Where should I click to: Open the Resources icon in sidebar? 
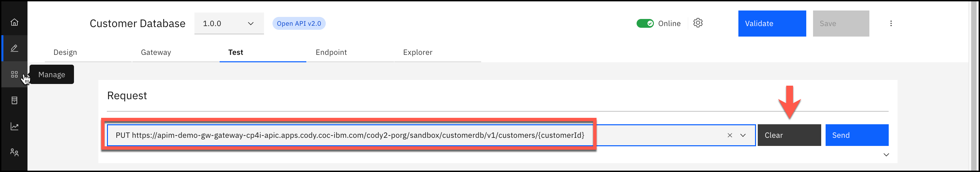(14, 100)
